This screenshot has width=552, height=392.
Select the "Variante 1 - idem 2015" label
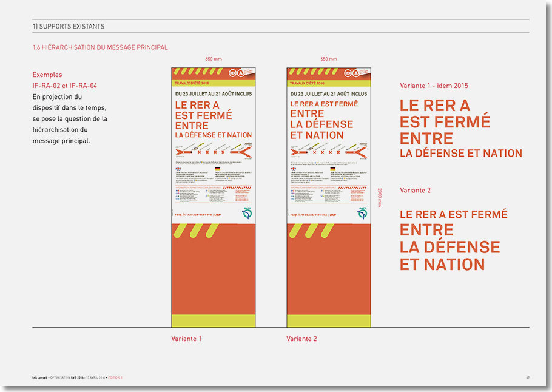click(434, 86)
